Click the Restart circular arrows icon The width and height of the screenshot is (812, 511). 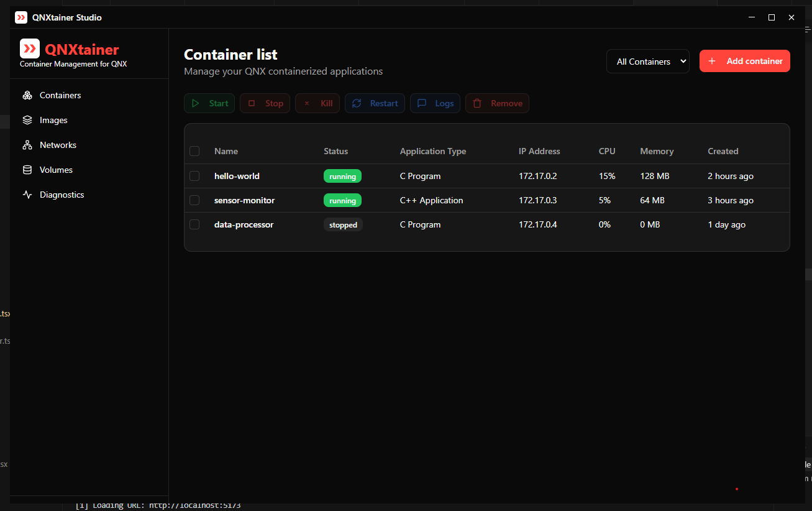(x=357, y=103)
